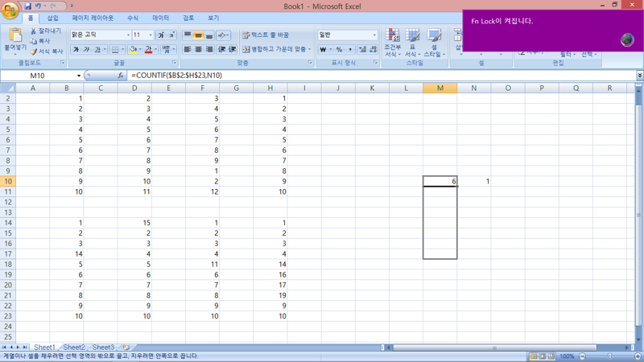This screenshot has width=644, height=362.
Task: Expand the formula bar
Action: (x=640, y=76)
